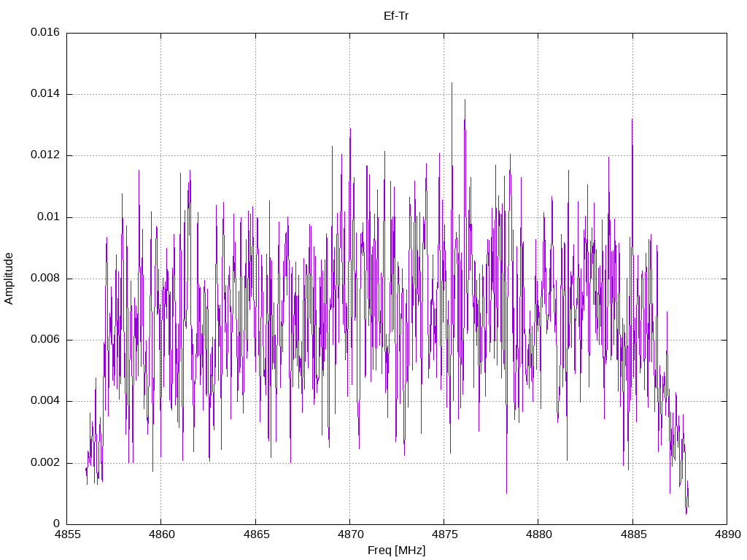
Task: Click the y-axis tick label 0.008
Action: [x=45, y=278]
